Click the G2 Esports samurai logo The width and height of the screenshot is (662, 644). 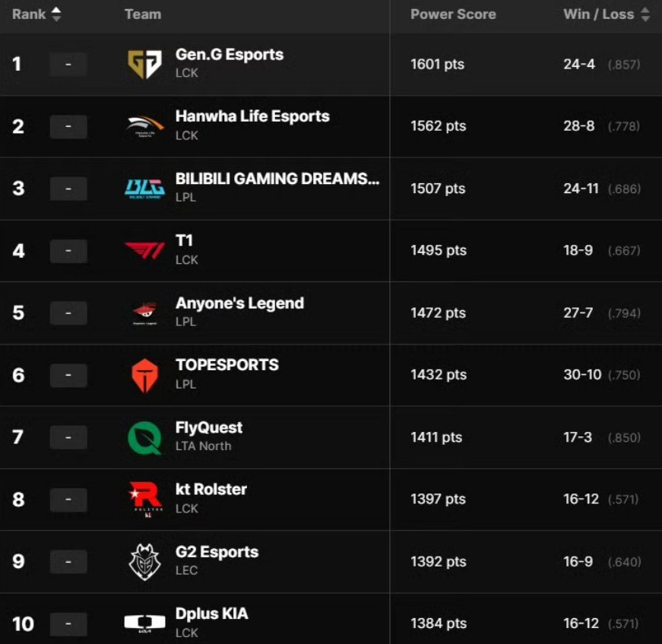pos(144,562)
